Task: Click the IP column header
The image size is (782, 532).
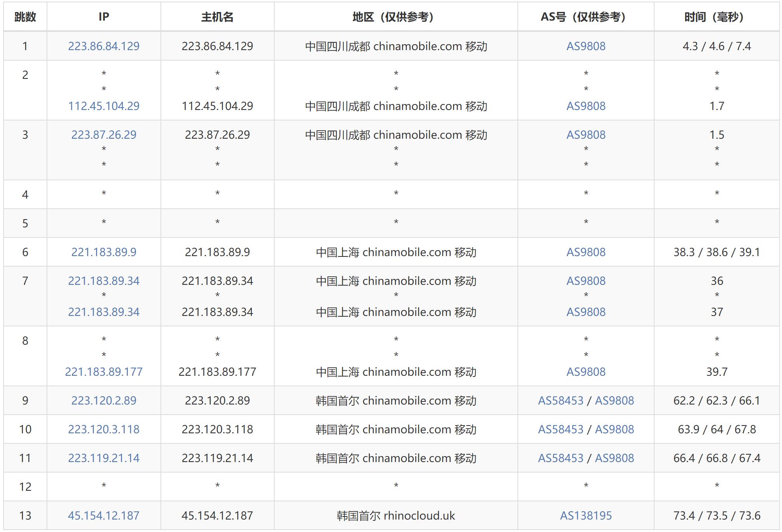Action: coord(104,17)
